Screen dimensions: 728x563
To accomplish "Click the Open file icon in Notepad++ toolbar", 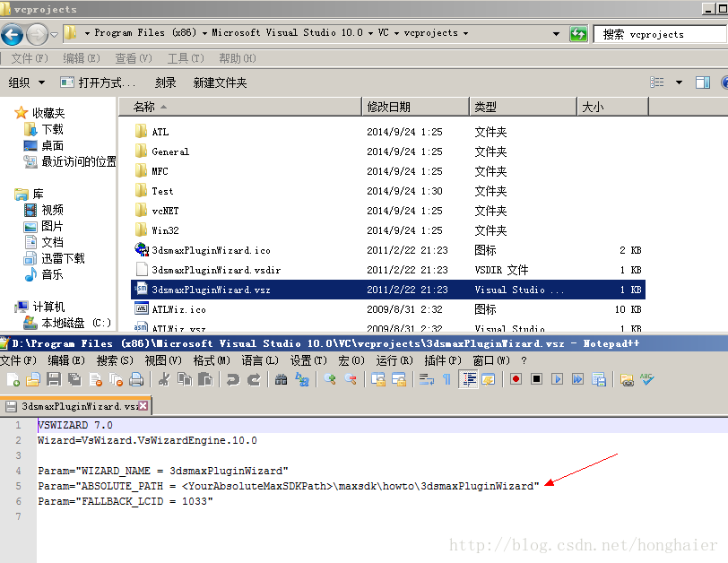I will coord(33,379).
